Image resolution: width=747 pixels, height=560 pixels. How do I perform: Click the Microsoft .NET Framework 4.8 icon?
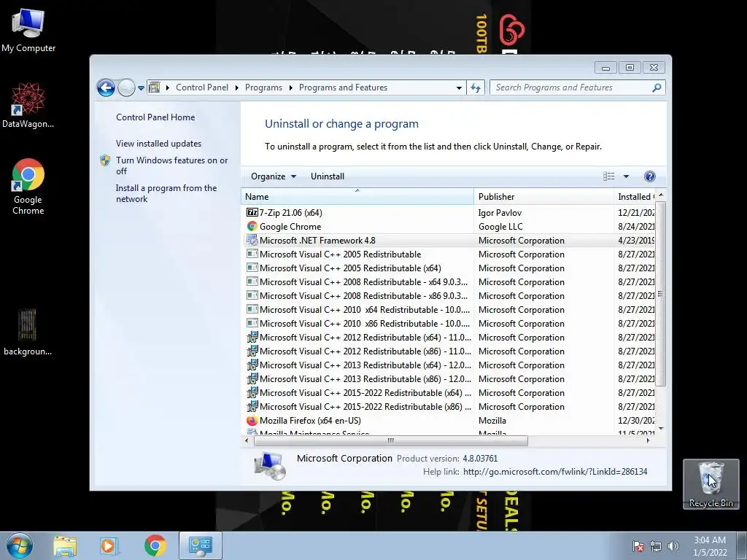(252, 240)
